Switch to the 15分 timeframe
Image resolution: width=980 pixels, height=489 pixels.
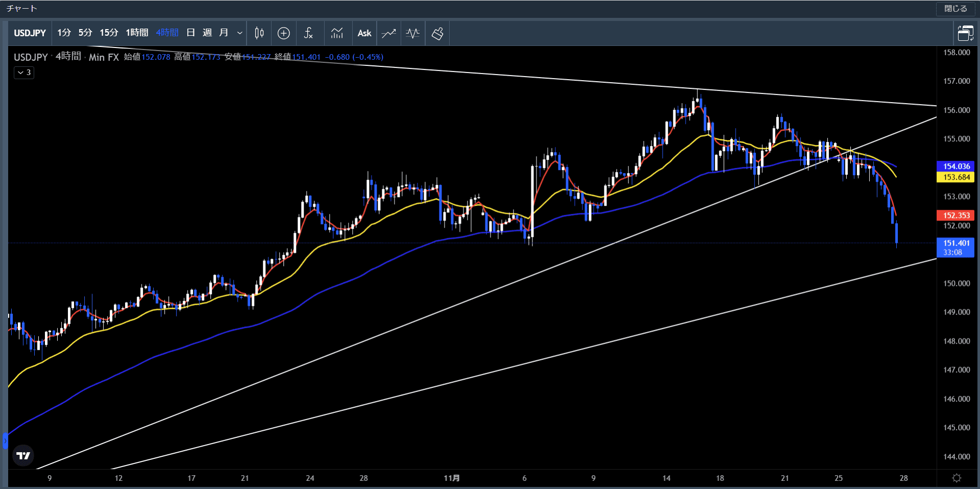tap(109, 33)
